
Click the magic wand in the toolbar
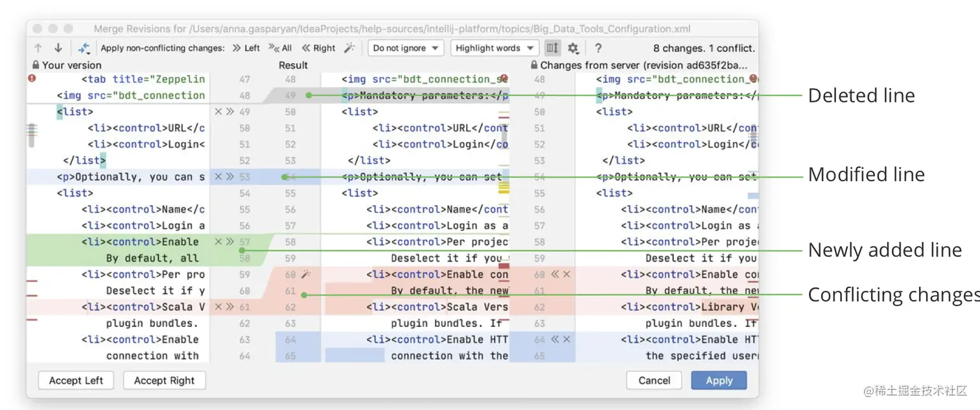pos(349,48)
